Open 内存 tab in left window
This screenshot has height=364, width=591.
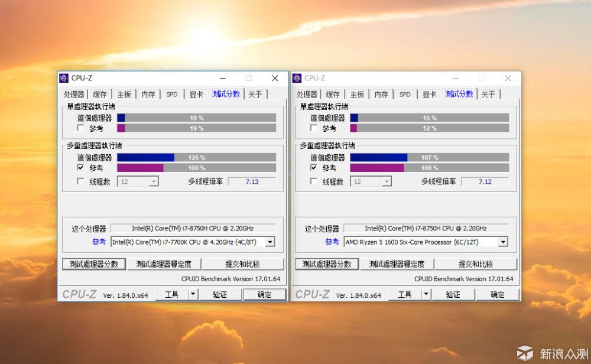[x=148, y=94]
